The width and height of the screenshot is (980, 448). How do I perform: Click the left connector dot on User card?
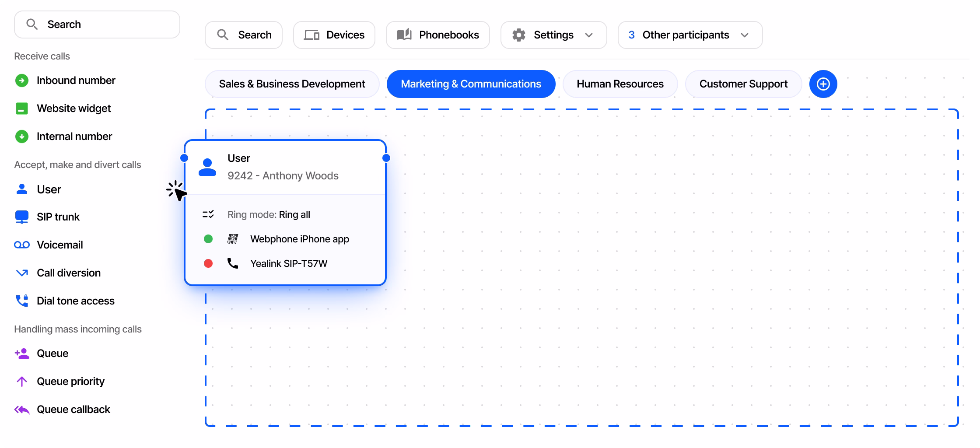[x=184, y=158]
